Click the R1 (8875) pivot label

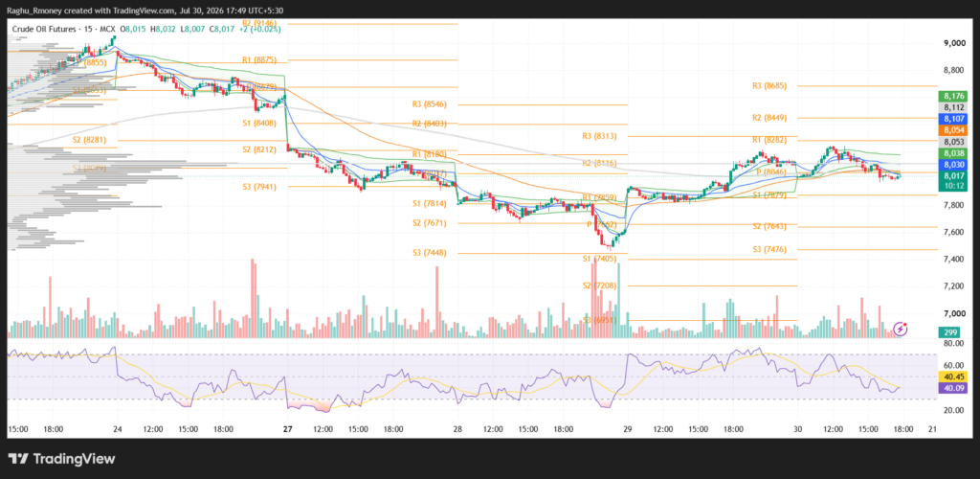point(258,60)
